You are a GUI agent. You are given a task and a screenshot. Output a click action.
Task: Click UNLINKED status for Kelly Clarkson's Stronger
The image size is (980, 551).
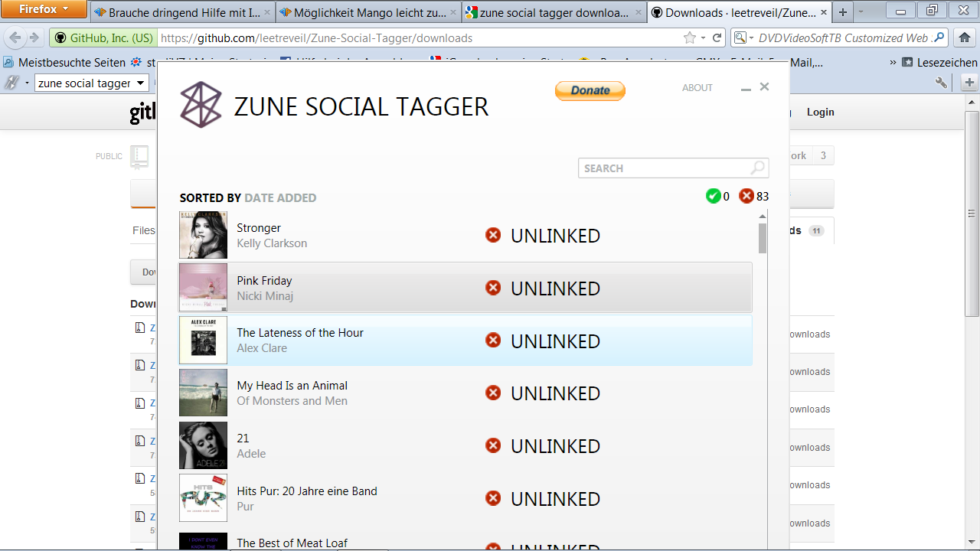(x=555, y=236)
